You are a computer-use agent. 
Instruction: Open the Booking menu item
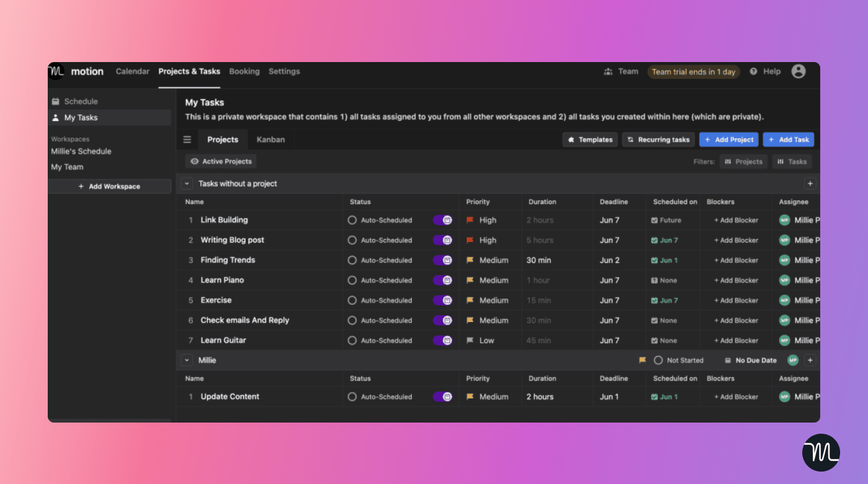click(x=244, y=71)
